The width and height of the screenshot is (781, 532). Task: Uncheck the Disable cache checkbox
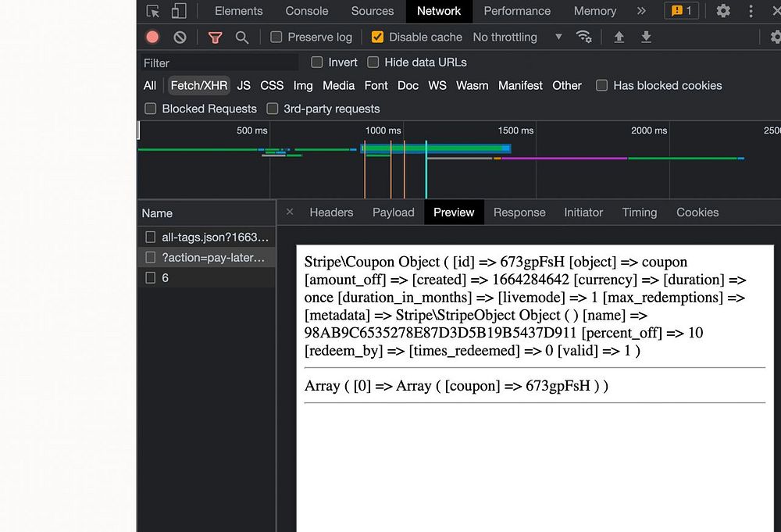[x=377, y=37]
